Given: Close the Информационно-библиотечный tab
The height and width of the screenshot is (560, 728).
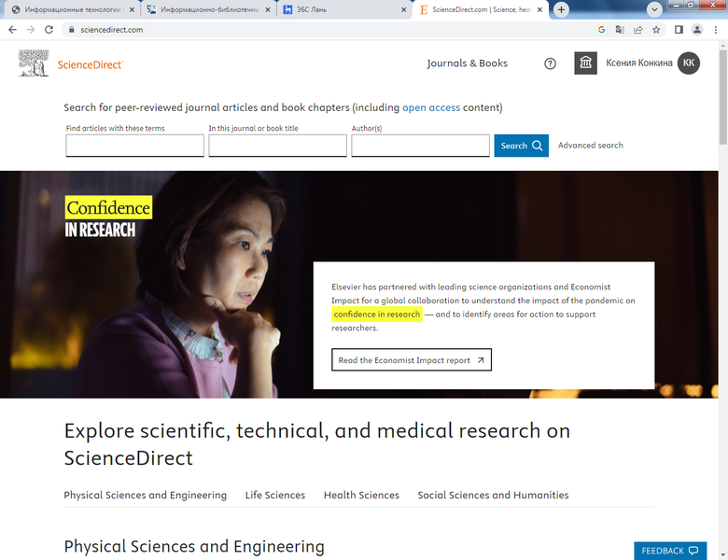Looking at the screenshot, I should pyautogui.click(x=268, y=9).
